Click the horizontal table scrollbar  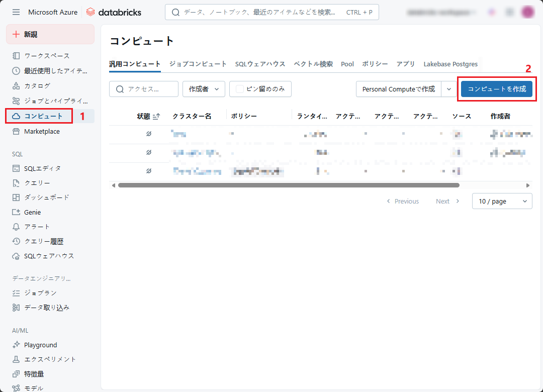click(x=288, y=185)
